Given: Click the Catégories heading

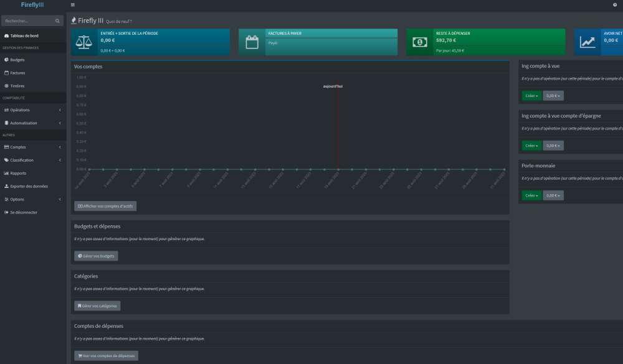Looking at the screenshot, I should click(x=86, y=276).
